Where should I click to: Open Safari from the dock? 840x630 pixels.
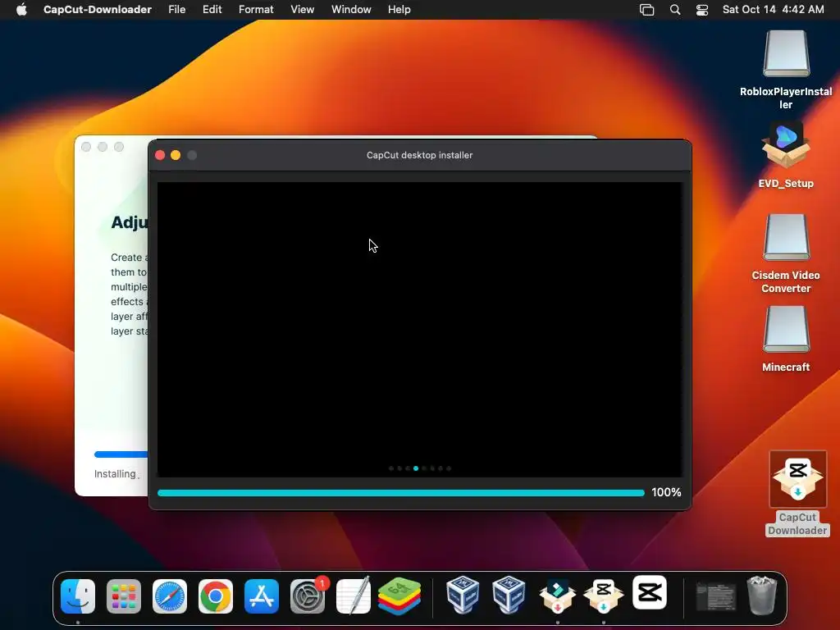point(170,596)
